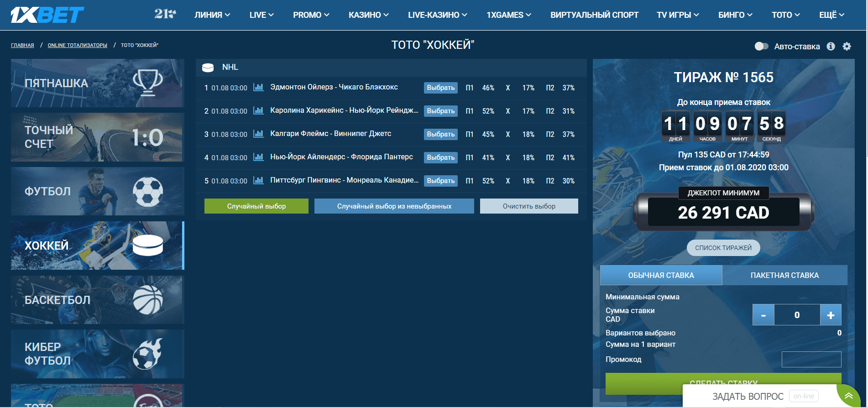
Task: Select X draw for Эдмонтон Ойлерз match
Action: [x=507, y=88]
